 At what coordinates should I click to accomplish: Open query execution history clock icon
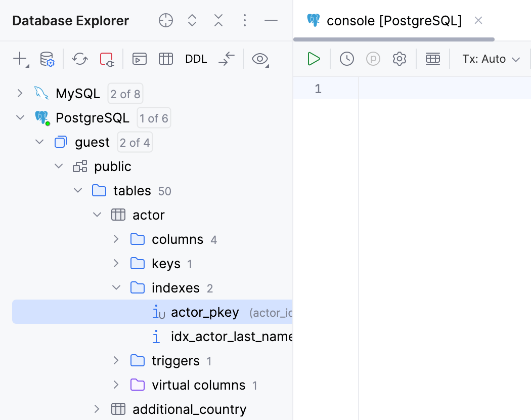347,59
